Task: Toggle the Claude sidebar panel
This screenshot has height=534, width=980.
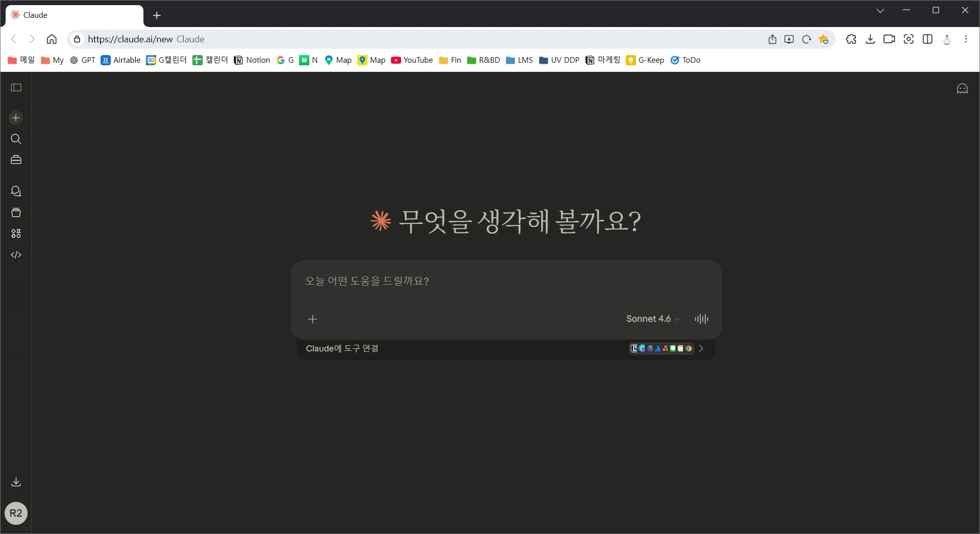Action: (x=16, y=88)
